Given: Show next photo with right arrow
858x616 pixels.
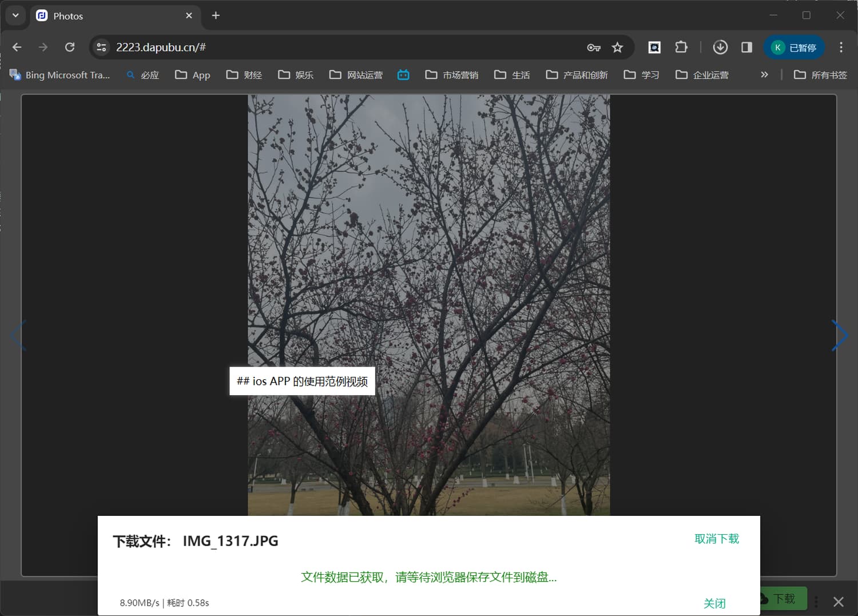Looking at the screenshot, I should 839,336.
